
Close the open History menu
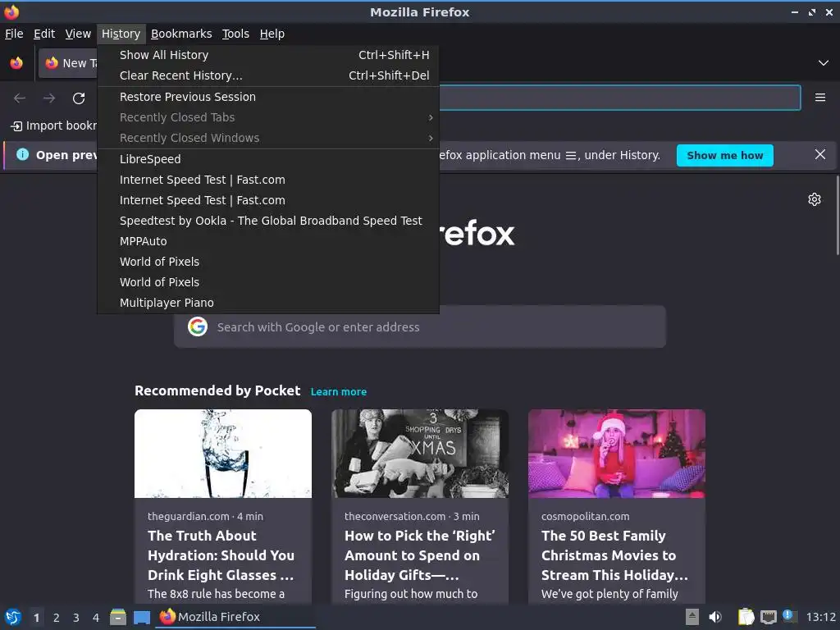pyautogui.click(x=121, y=34)
